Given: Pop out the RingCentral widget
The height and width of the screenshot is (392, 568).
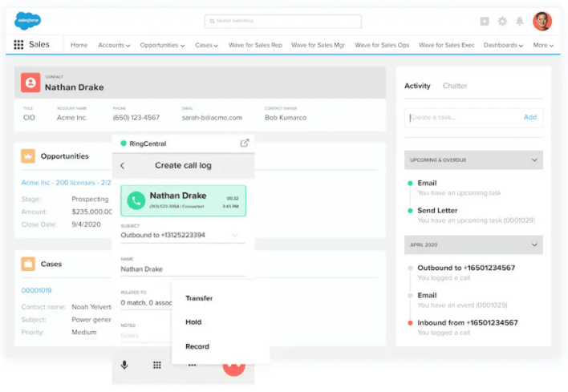Looking at the screenshot, I should coord(245,143).
